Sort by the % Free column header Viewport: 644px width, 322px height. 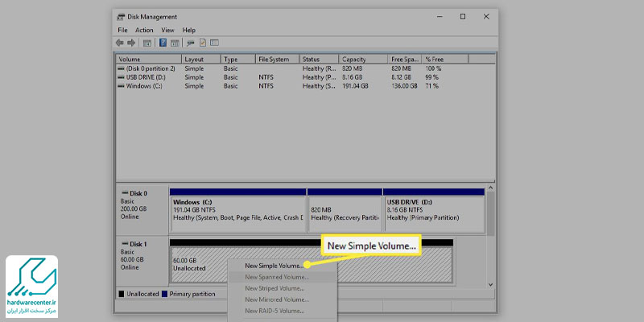445,59
